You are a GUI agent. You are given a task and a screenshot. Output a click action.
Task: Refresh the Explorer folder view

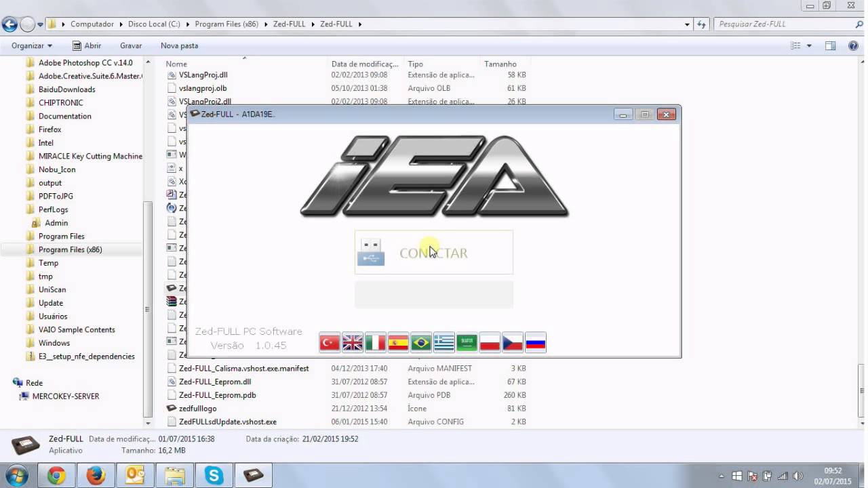[702, 24]
